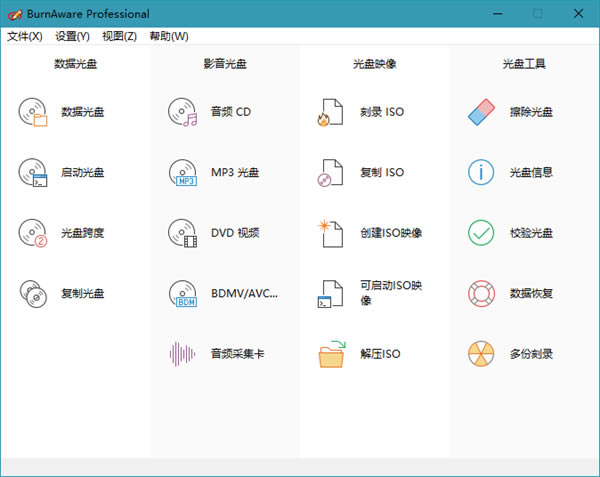Click the 解压ISO folder icon
This screenshot has height=477, width=600.
pos(331,353)
